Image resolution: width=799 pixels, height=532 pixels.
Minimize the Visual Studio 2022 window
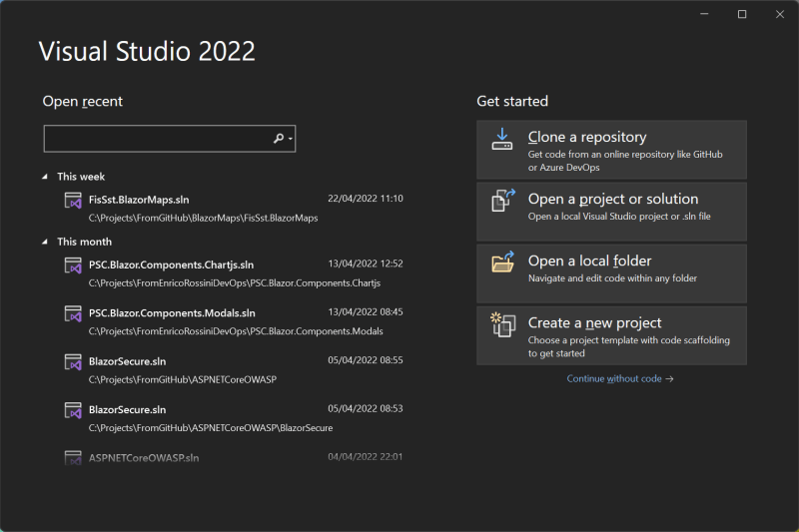coord(704,14)
